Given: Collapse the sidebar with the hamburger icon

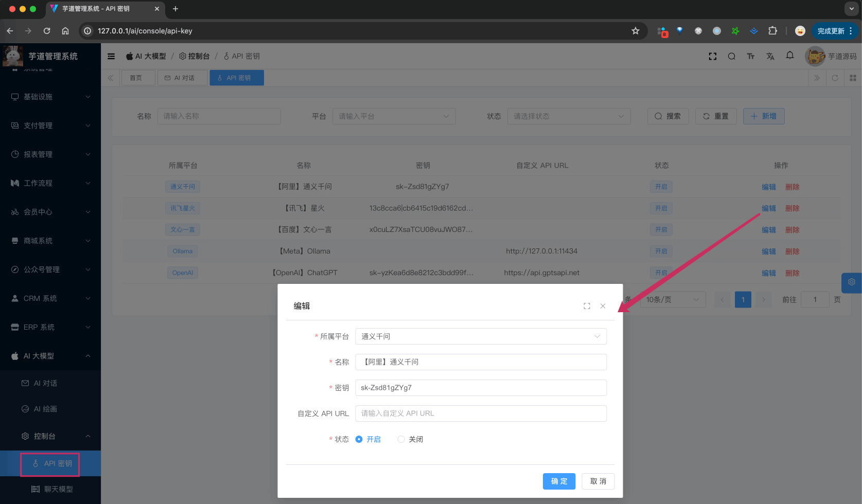Looking at the screenshot, I should tap(111, 56).
